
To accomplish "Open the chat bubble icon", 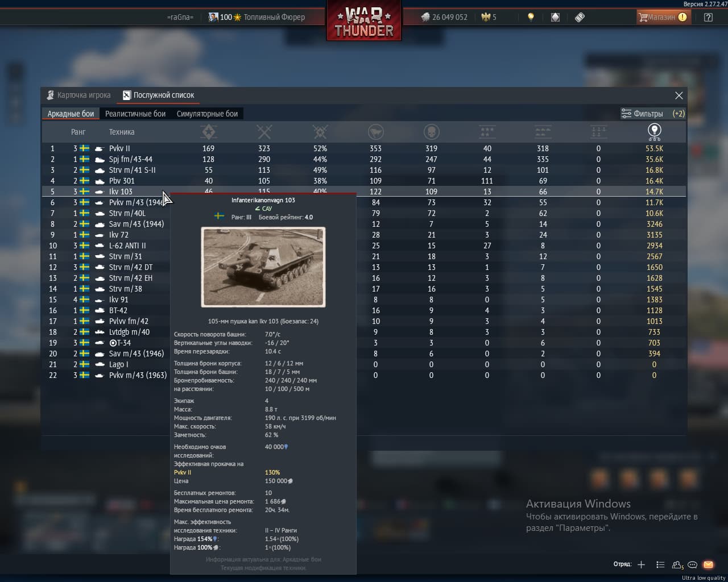I will (692, 564).
